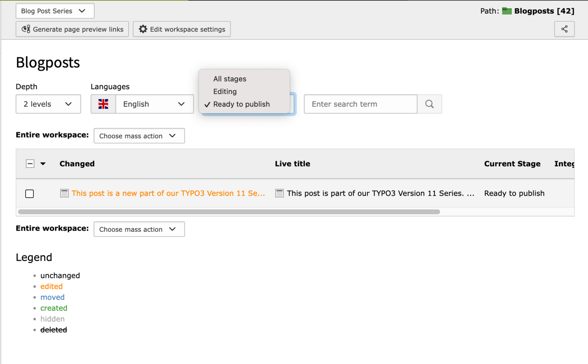Click the horizontal scrollbar below the table
The width and height of the screenshot is (588, 364).
(x=229, y=212)
